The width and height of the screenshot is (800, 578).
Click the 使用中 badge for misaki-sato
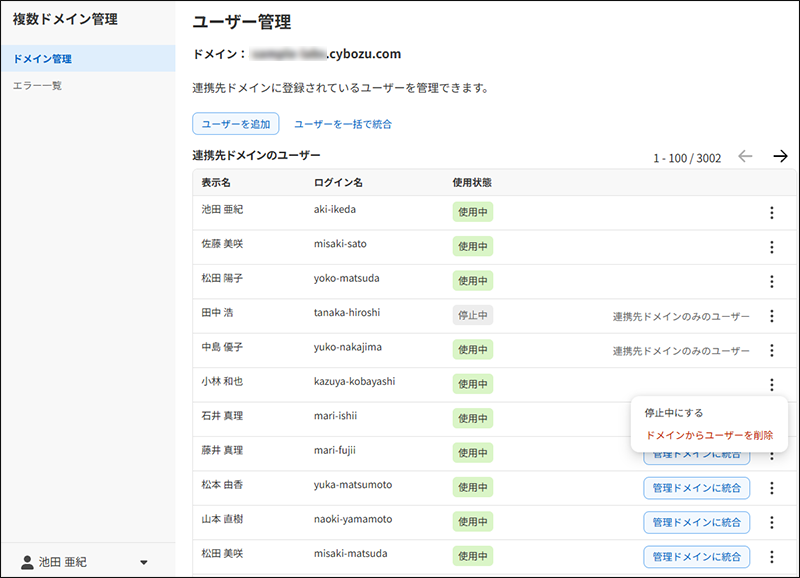pyautogui.click(x=472, y=246)
